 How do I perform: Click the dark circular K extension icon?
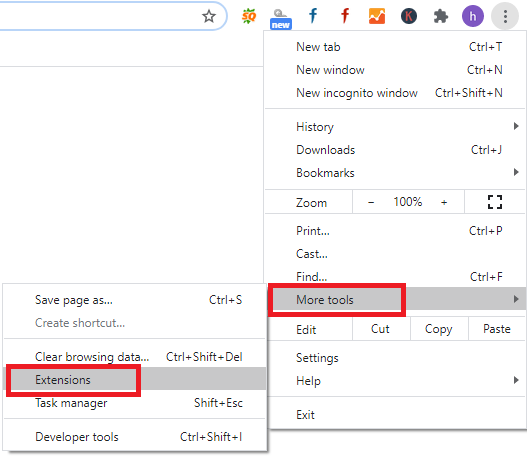pos(409,16)
